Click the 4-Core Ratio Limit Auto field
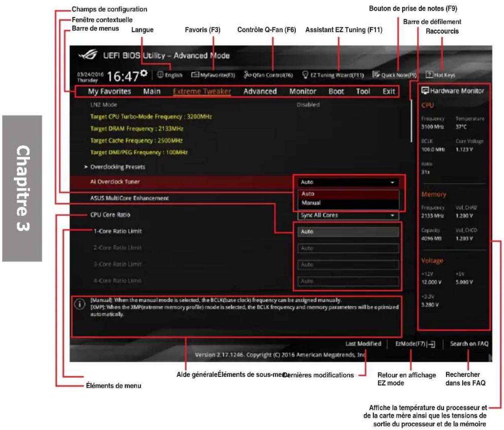The width and height of the screenshot is (504, 430). tap(348, 281)
